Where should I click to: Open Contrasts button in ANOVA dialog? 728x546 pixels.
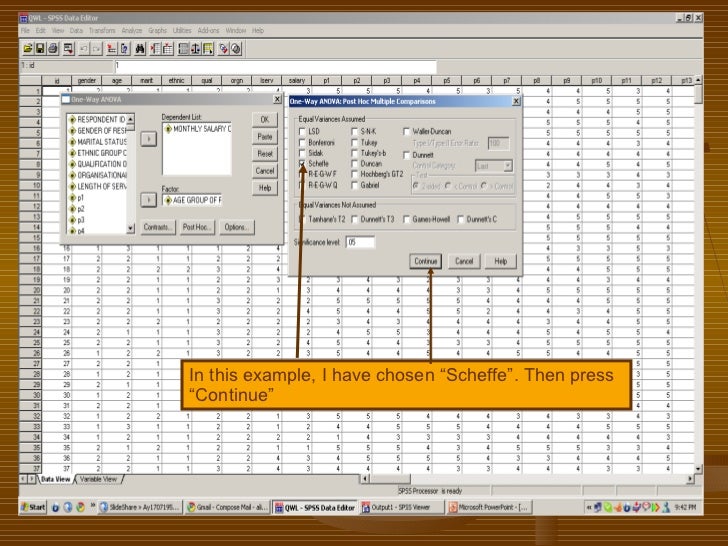158,227
